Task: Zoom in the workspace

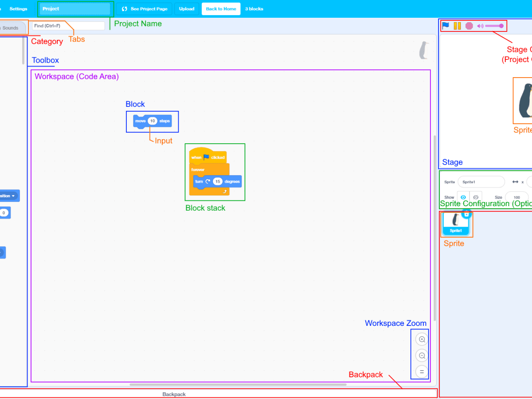Action: (422, 340)
